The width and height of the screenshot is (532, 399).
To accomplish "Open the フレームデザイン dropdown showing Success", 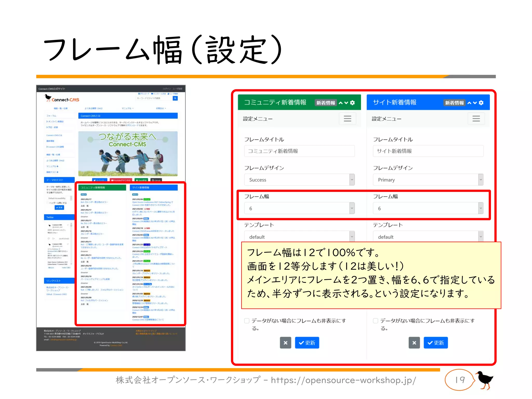I will pyautogui.click(x=299, y=180).
